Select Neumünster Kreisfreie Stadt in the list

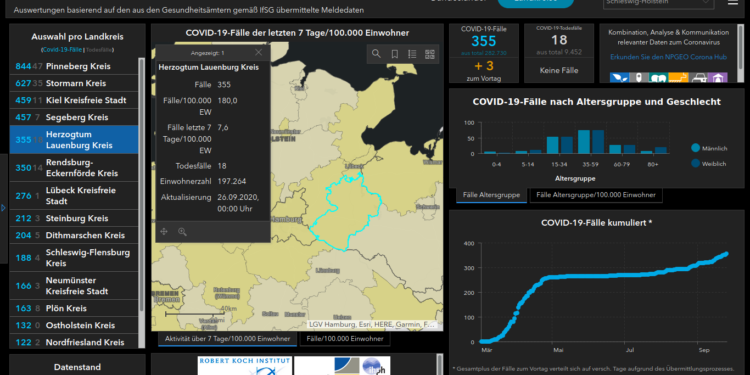coord(74,286)
